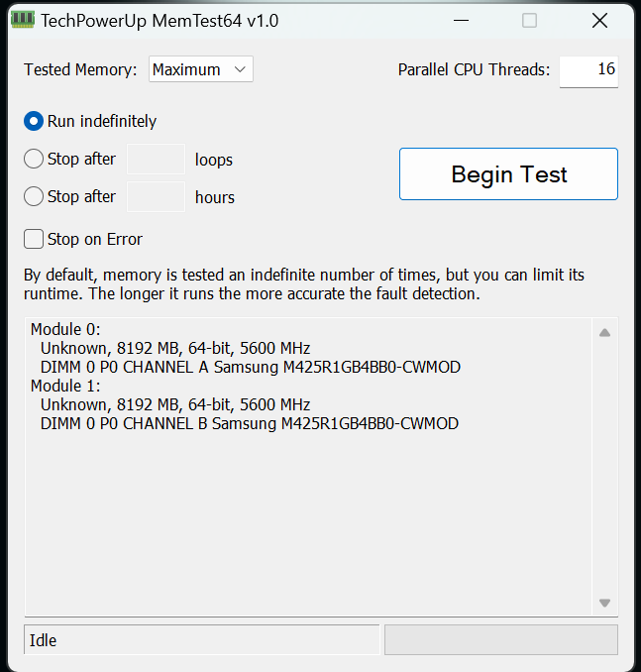Image resolution: width=641 pixels, height=672 pixels.
Task: Start the memory test with Begin Test
Action: pyautogui.click(x=508, y=174)
